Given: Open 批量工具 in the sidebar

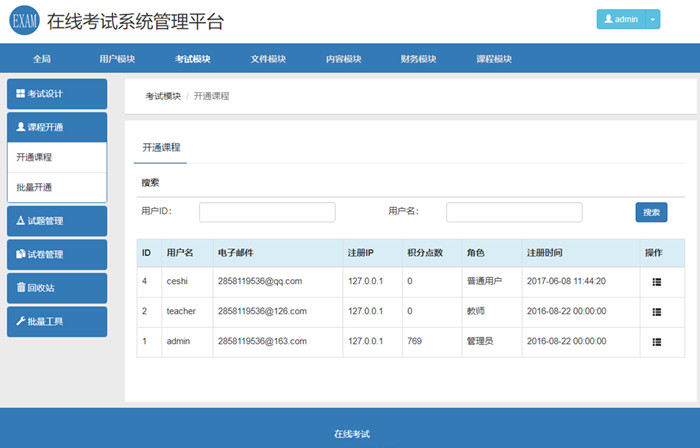Looking at the screenshot, I should (56, 321).
